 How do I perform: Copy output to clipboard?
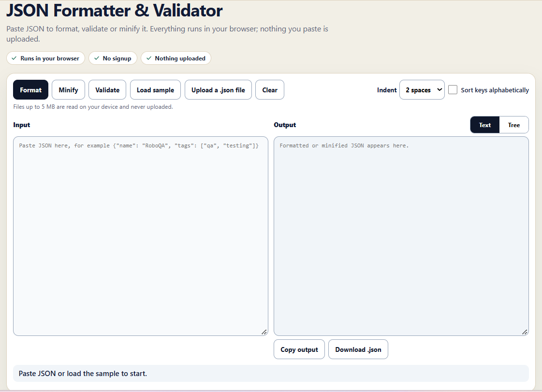pos(299,349)
